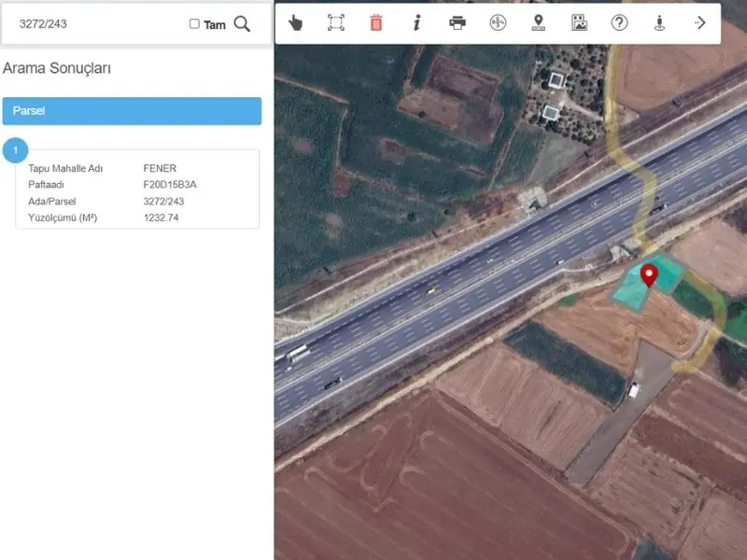The height and width of the screenshot is (560, 747).
Task: Click the Ada/Parsel label in the result card
Action: (x=52, y=202)
